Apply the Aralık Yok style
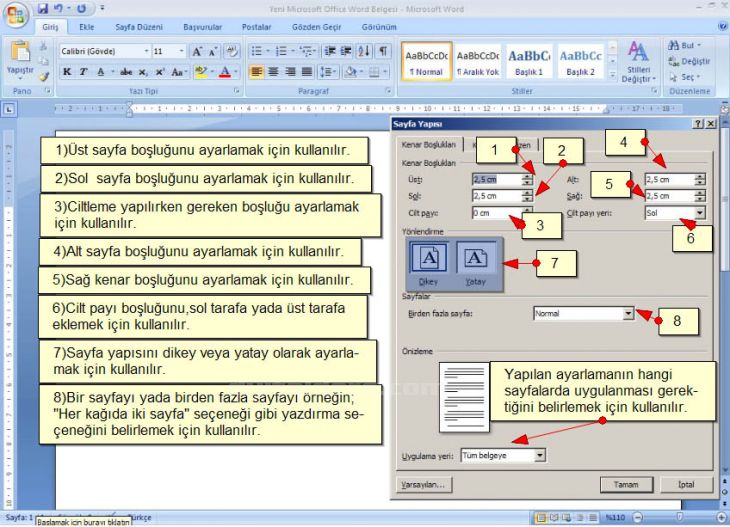The image size is (730, 527). pos(478,61)
